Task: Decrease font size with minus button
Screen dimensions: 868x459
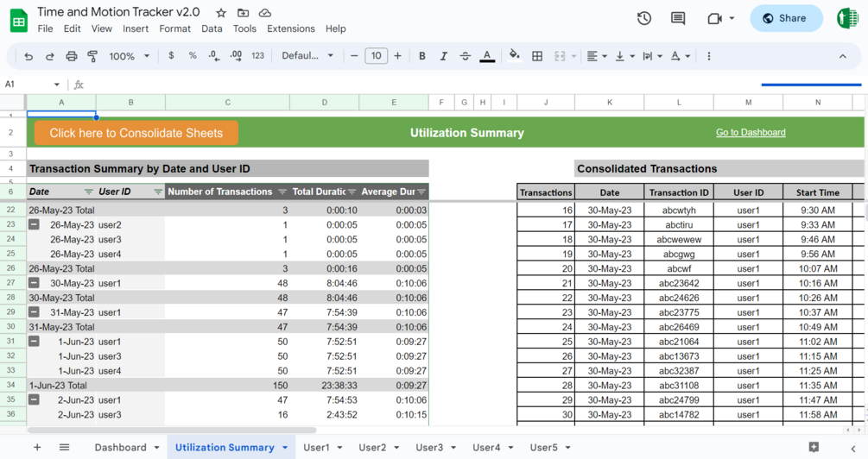Action: coord(354,56)
